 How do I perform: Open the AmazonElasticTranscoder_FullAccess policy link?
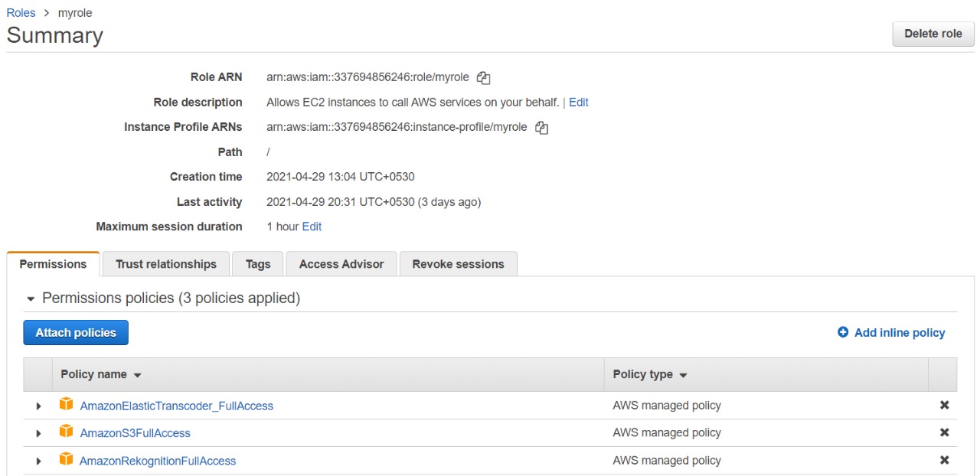[177, 406]
